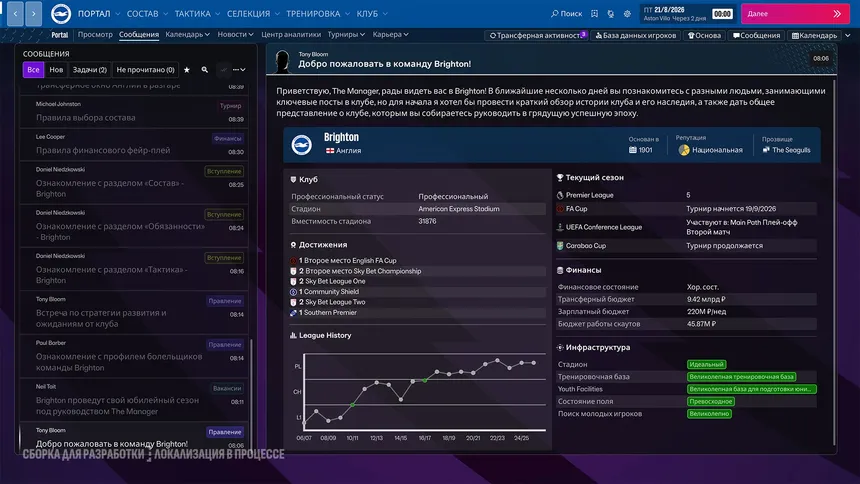Open message Добро пожаловать в команду Brighton in list
Screen dimensions: 860x484
pos(134,437)
